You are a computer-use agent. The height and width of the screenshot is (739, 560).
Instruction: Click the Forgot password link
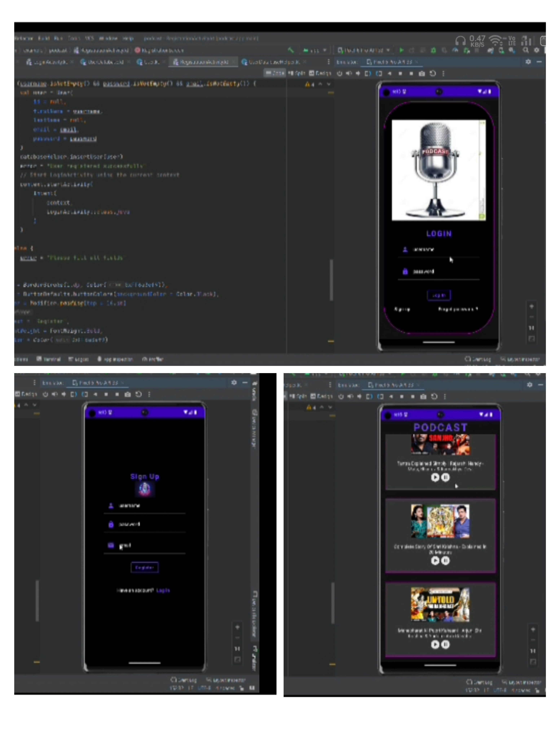click(x=458, y=309)
